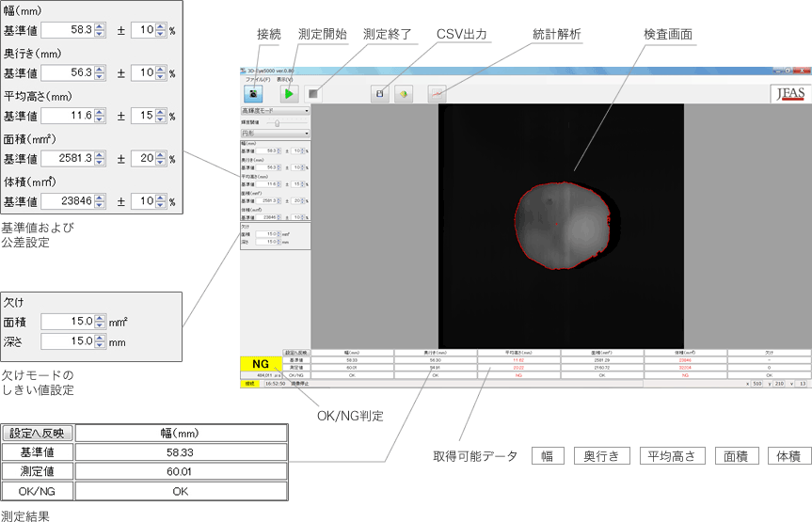Open the 円形 shape dropdown
Image resolution: width=812 pixels, height=522 pixels.
(x=275, y=134)
